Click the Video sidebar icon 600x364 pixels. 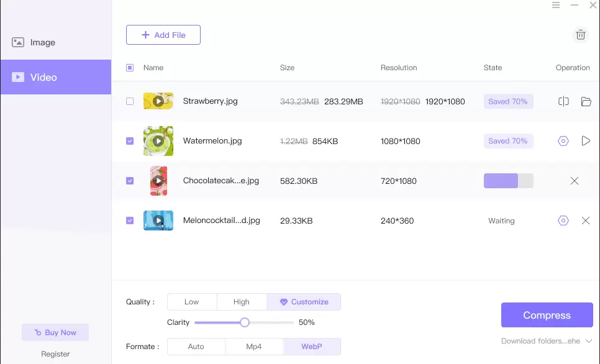click(x=18, y=77)
